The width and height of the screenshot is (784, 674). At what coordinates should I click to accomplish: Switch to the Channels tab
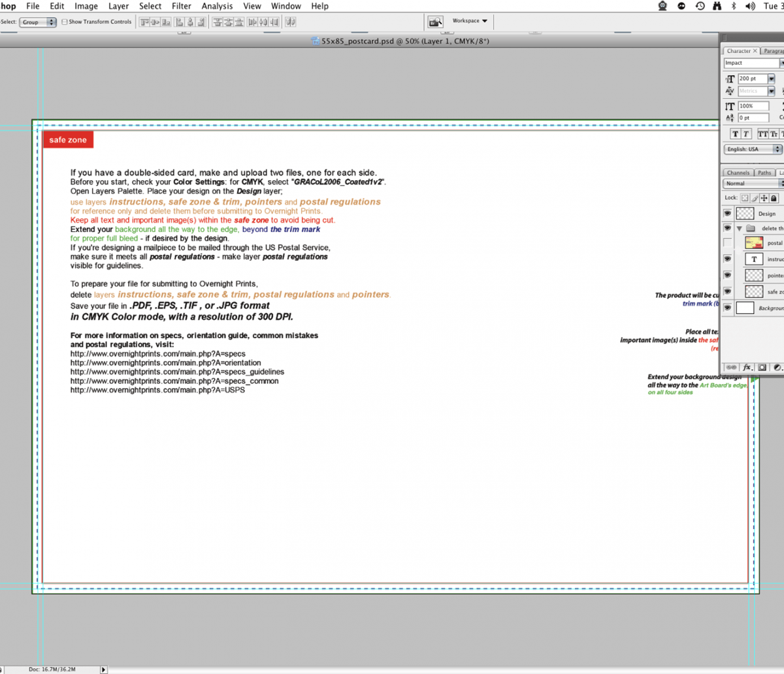tap(738, 173)
